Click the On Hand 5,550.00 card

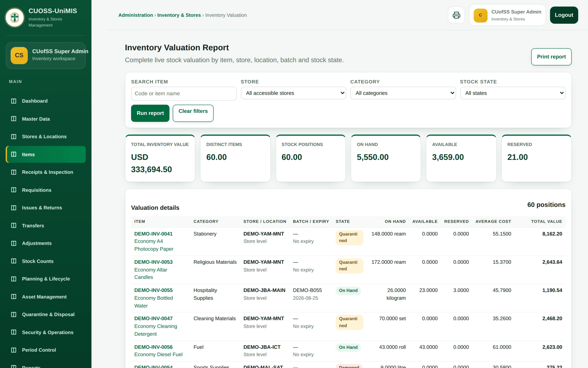tap(386, 158)
